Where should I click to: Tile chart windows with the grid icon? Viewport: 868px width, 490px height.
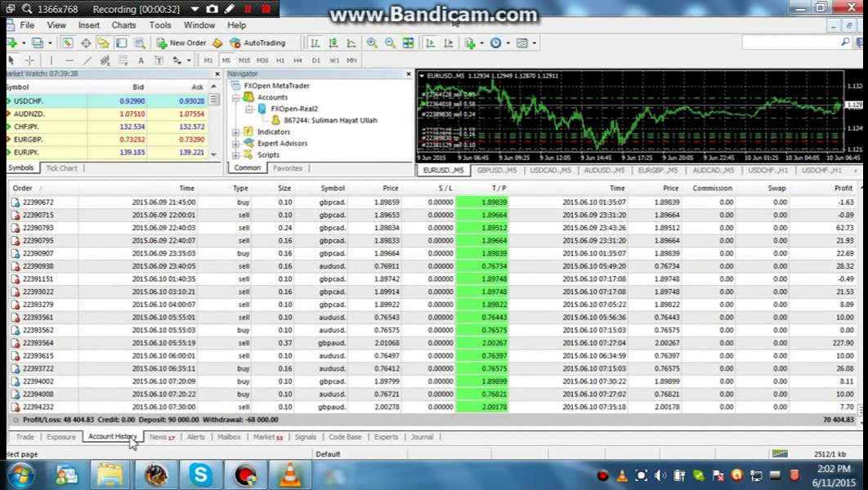click(x=408, y=42)
